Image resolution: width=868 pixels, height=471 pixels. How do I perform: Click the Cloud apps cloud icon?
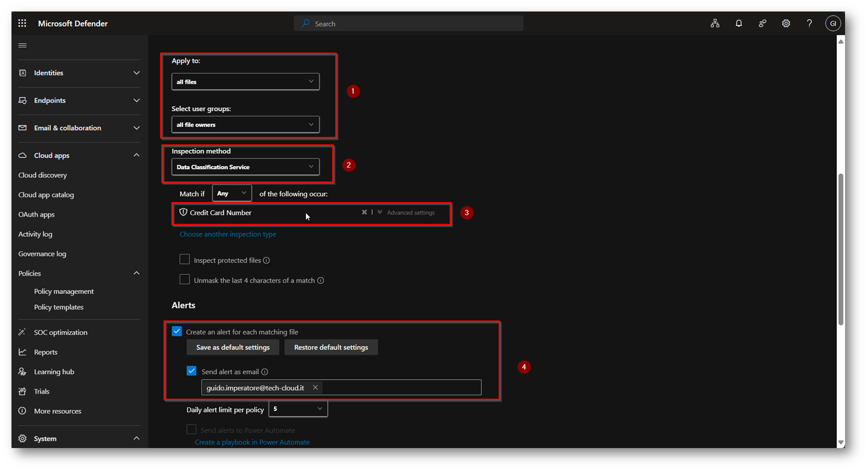tap(22, 156)
